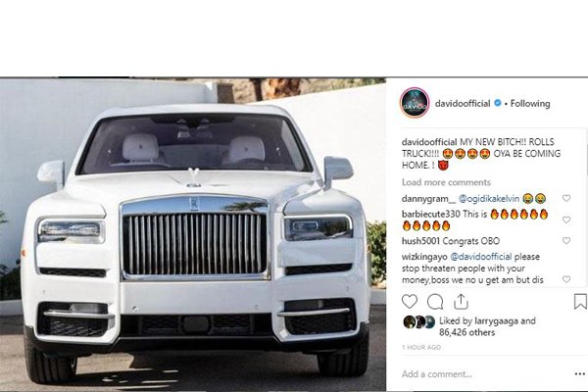View the 86,426 others who liked
Screen dimensions: 588x392
(466, 333)
